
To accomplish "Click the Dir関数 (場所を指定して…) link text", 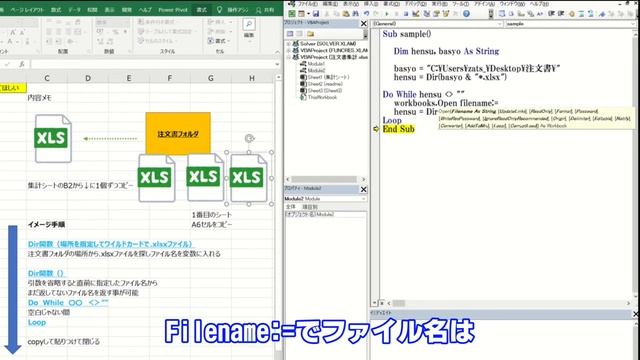I will (x=110, y=244).
